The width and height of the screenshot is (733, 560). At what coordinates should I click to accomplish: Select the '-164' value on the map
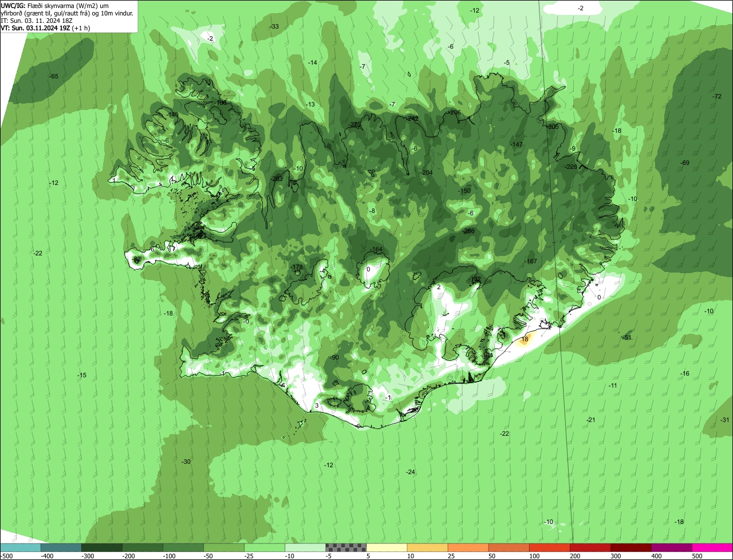pyautogui.click(x=376, y=250)
